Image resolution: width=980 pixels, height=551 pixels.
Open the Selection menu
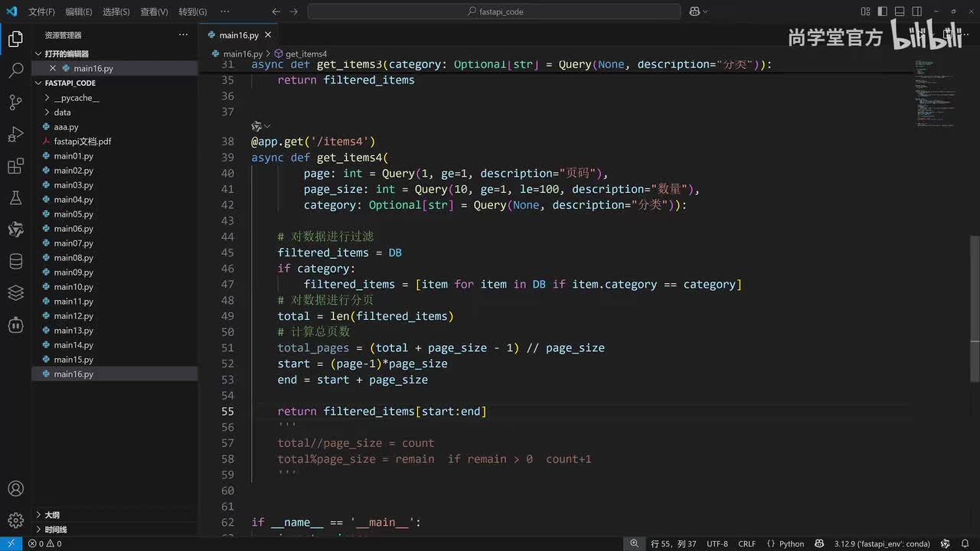click(x=116, y=11)
